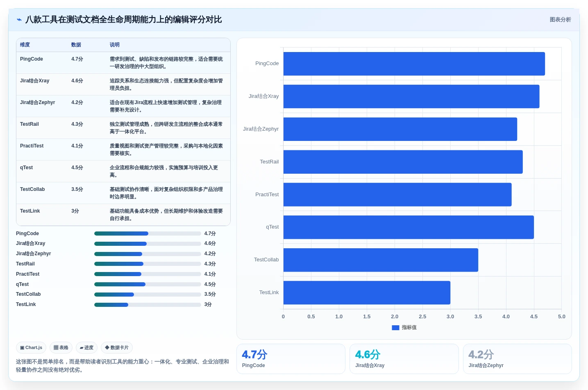Click the TestCollab progress bar
This screenshot has width=588, height=390.
pyautogui.click(x=148, y=295)
